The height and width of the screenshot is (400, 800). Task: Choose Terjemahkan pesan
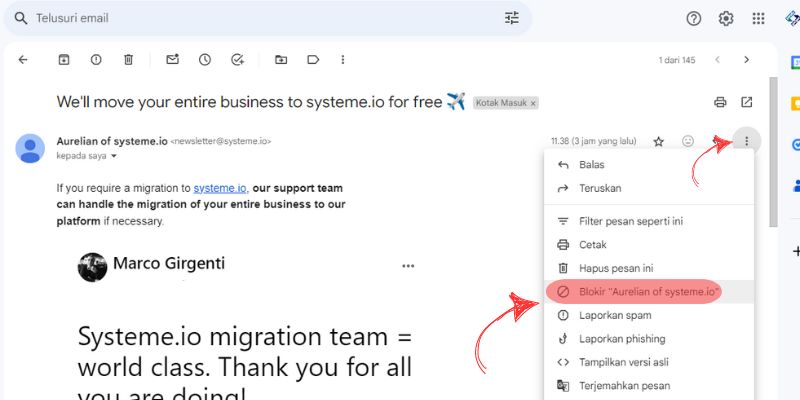click(649, 386)
